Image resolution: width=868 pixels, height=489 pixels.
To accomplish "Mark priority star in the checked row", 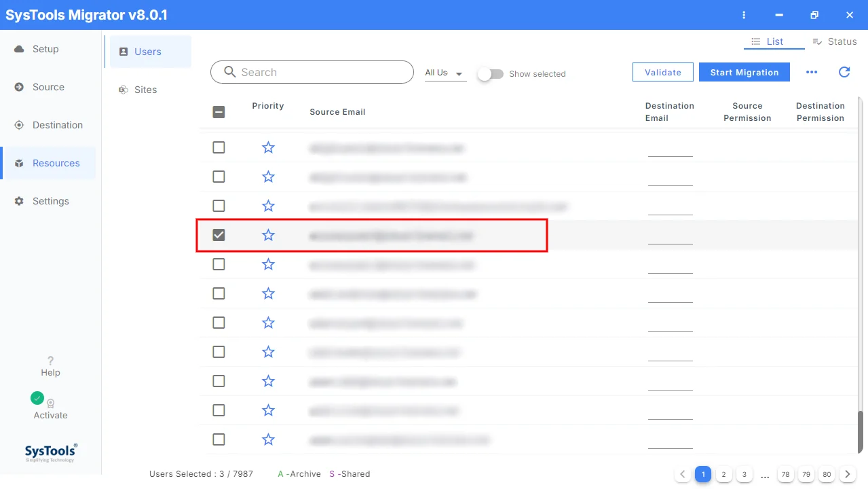I will click(268, 235).
